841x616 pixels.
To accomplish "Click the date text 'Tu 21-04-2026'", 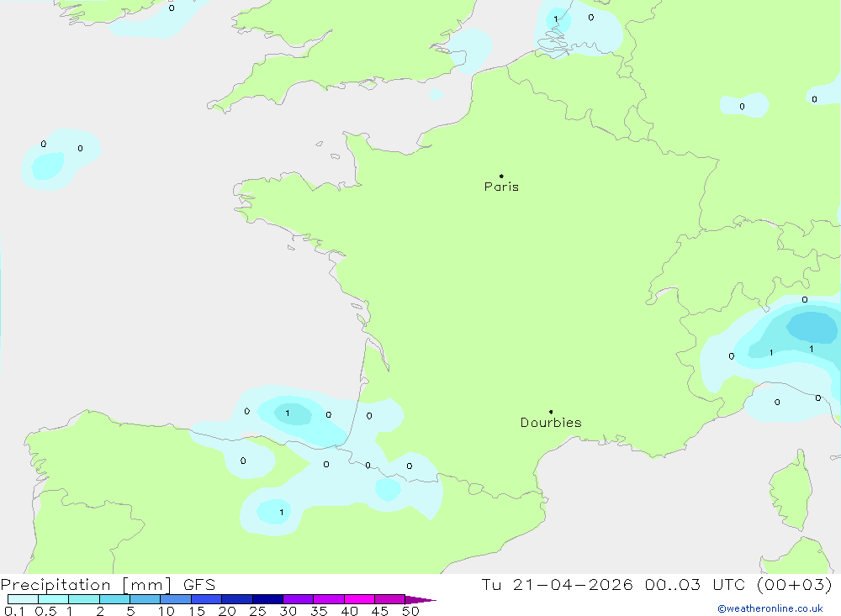I will tap(557, 584).
